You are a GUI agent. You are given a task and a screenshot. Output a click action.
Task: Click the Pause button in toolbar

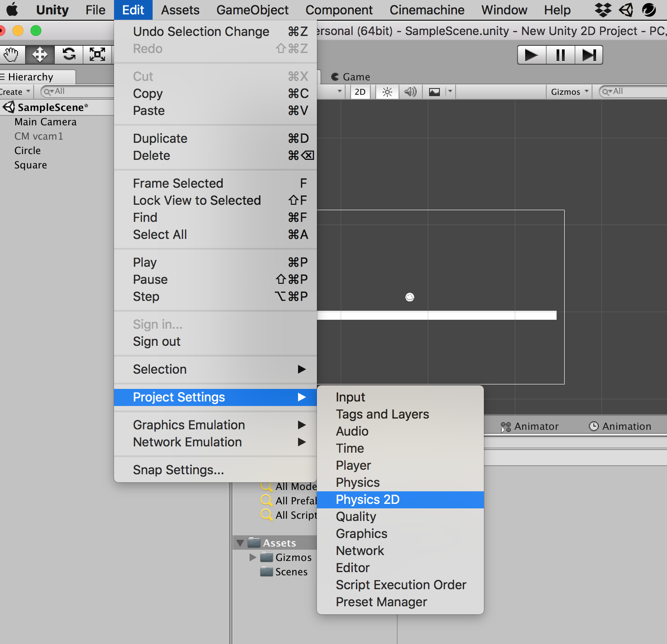[x=560, y=55]
